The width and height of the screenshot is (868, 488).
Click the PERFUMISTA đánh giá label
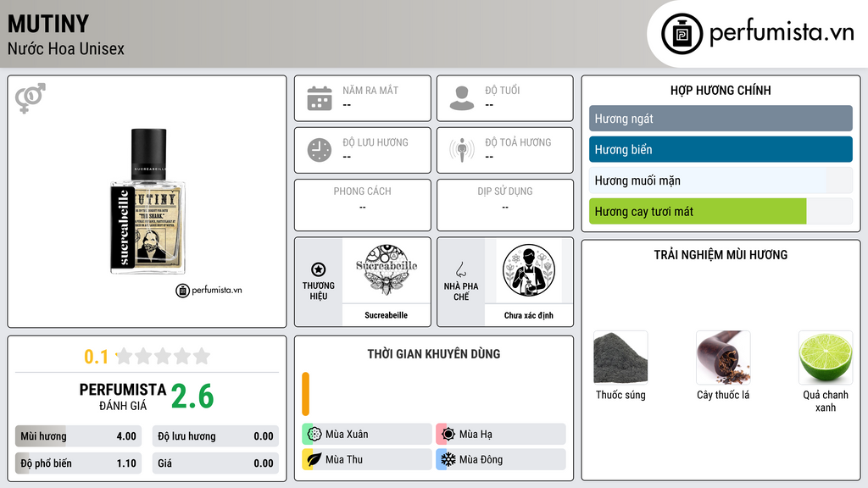pos(123,396)
